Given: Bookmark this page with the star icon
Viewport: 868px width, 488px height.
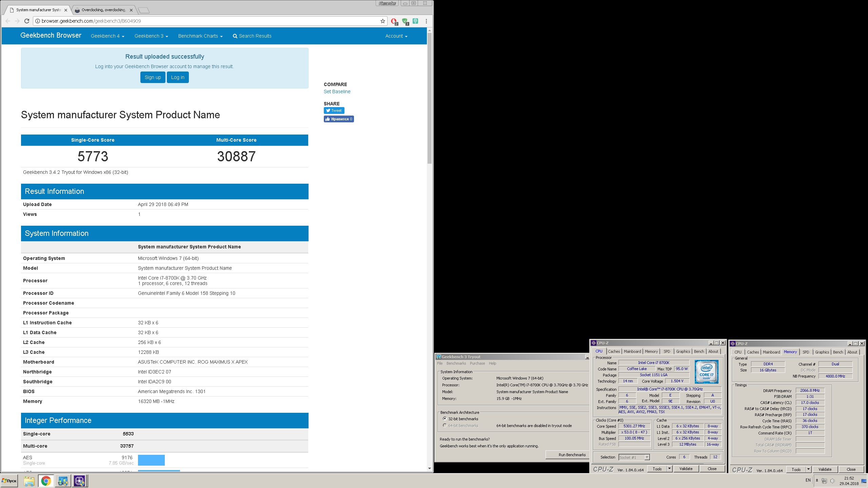Looking at the screenshot, I should (383, 21).
